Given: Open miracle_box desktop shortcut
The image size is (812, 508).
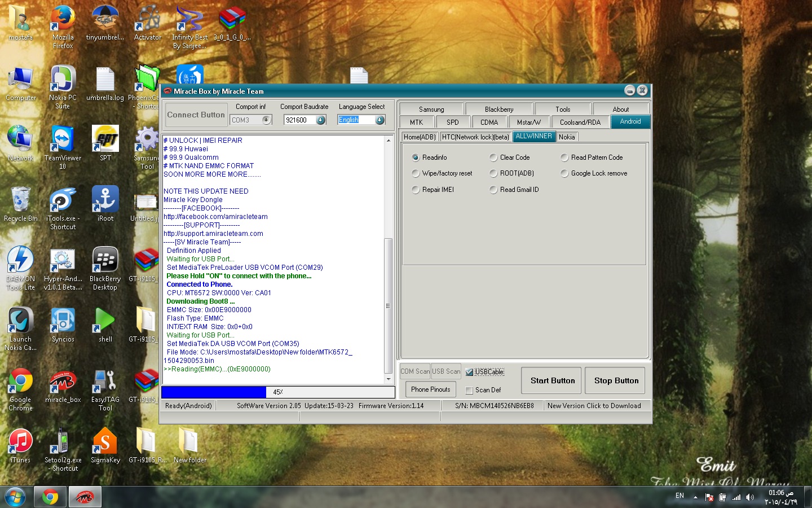Looking at the screenshot, I should [63, 386].
